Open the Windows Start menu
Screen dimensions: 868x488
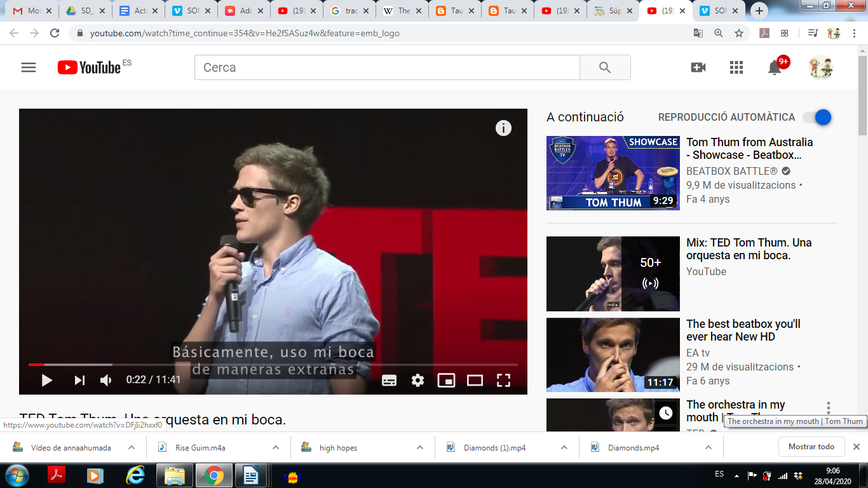17,475
